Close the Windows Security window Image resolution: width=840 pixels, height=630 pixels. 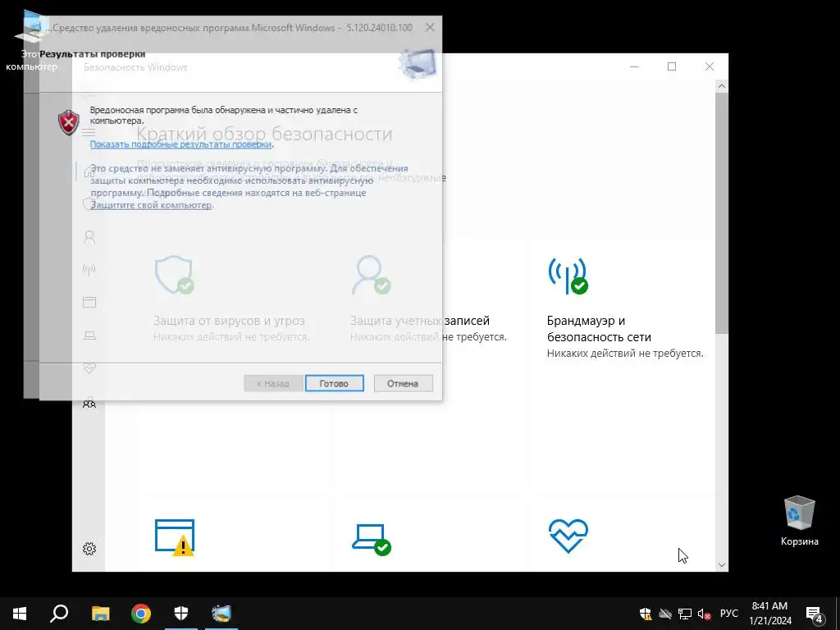(710, 66)
